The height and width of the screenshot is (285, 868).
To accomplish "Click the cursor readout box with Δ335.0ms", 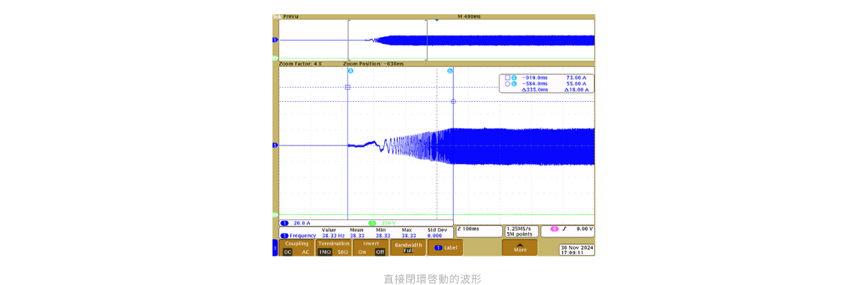I will 547,83.
